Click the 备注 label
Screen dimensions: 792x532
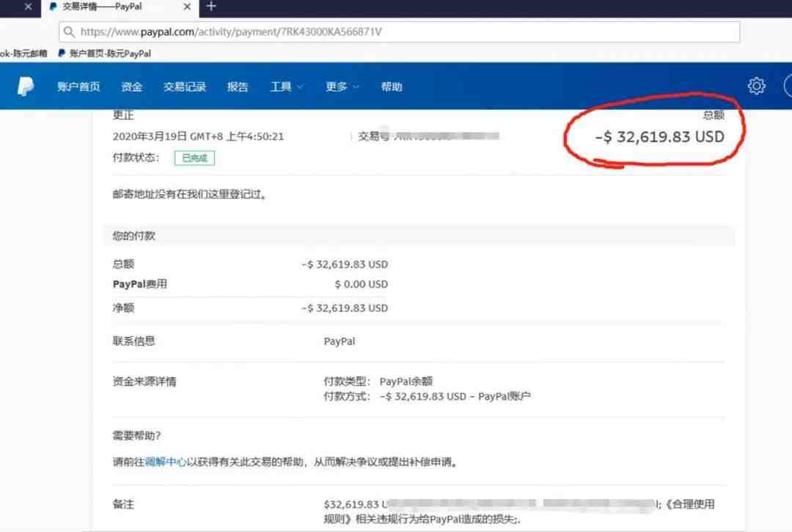coord(123,503)
